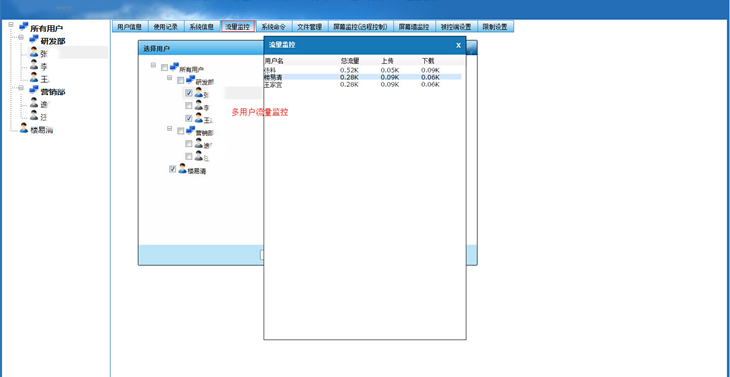Close the 流量监控 popup window

[x=458, y=45]
